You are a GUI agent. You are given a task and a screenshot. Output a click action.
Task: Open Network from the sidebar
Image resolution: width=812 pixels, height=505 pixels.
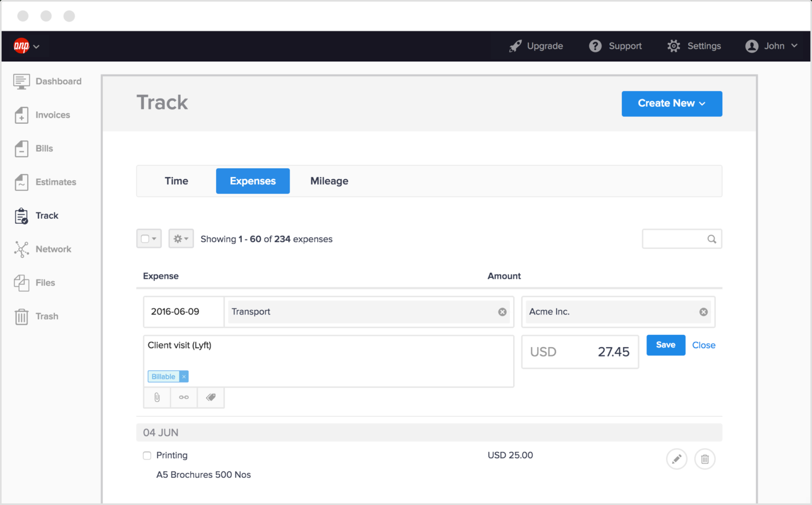click(53, 249)
